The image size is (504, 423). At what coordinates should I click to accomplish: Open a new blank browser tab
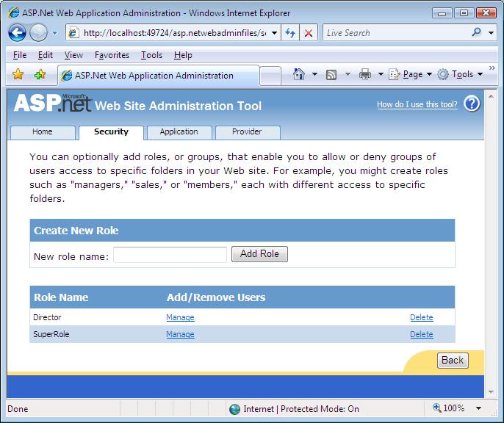point(270,76)
